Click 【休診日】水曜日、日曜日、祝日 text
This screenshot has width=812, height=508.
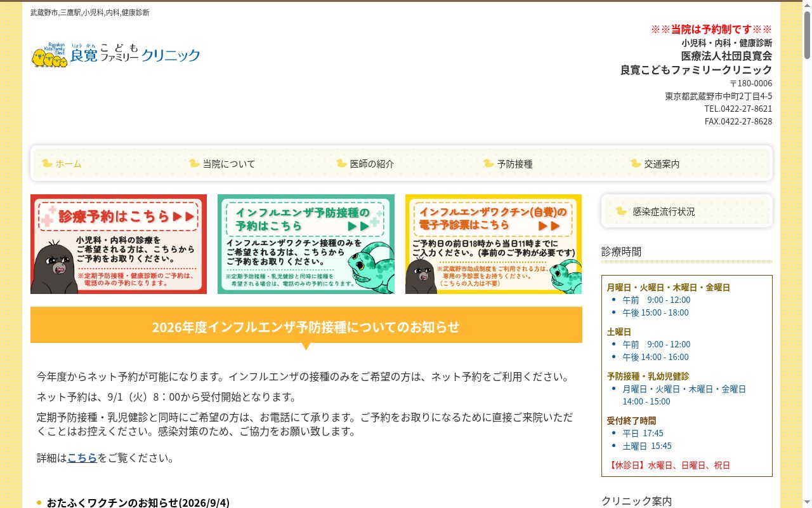point(669,465)
